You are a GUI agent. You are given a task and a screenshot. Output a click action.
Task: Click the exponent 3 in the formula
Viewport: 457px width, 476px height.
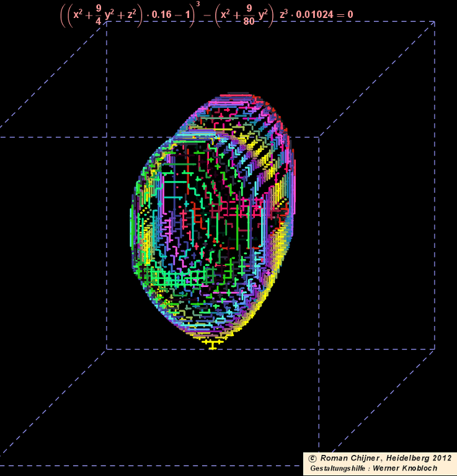[197, 5]
